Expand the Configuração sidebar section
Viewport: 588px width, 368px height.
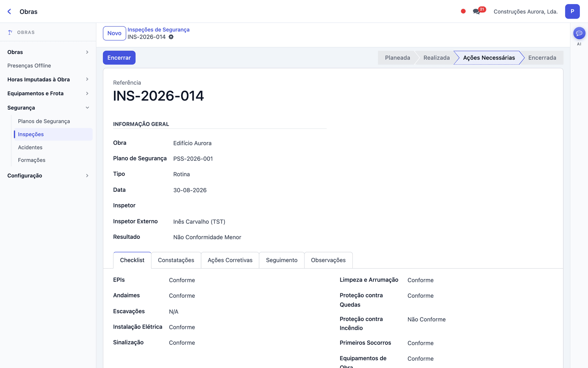click(48, 176)
